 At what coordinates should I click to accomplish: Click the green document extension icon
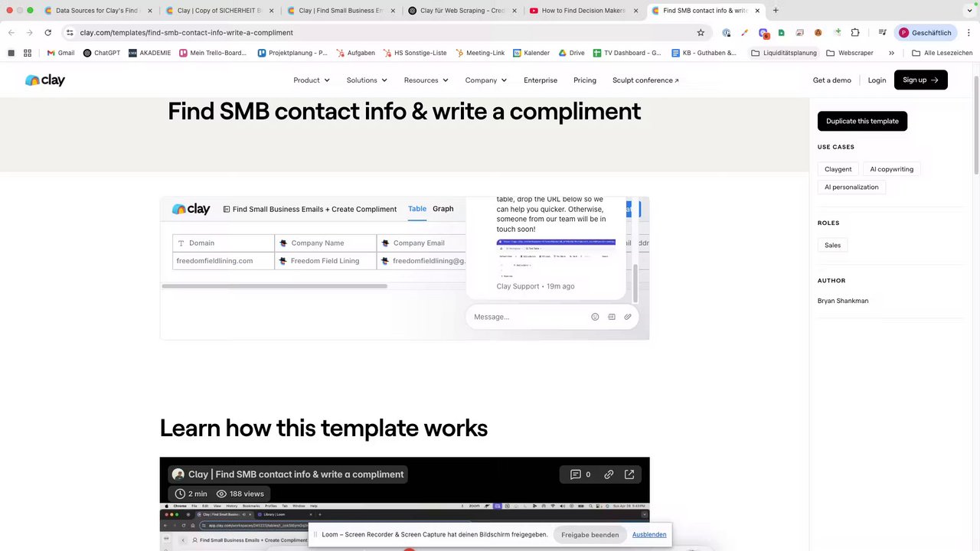[x=781, y=33]
